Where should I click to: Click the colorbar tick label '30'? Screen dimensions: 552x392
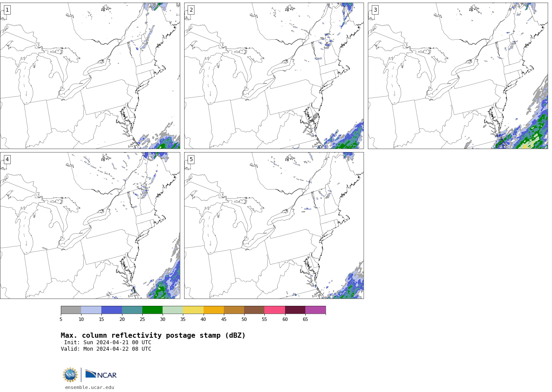(163, 319)
